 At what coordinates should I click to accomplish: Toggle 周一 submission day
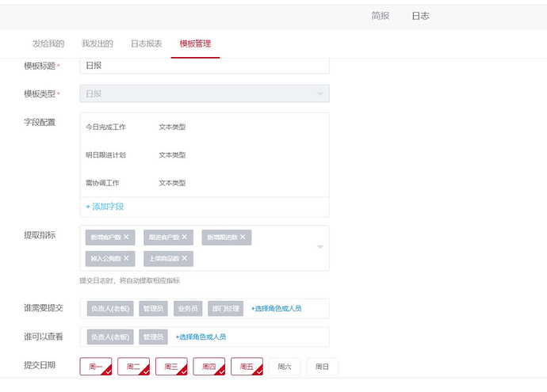[95, 367]
